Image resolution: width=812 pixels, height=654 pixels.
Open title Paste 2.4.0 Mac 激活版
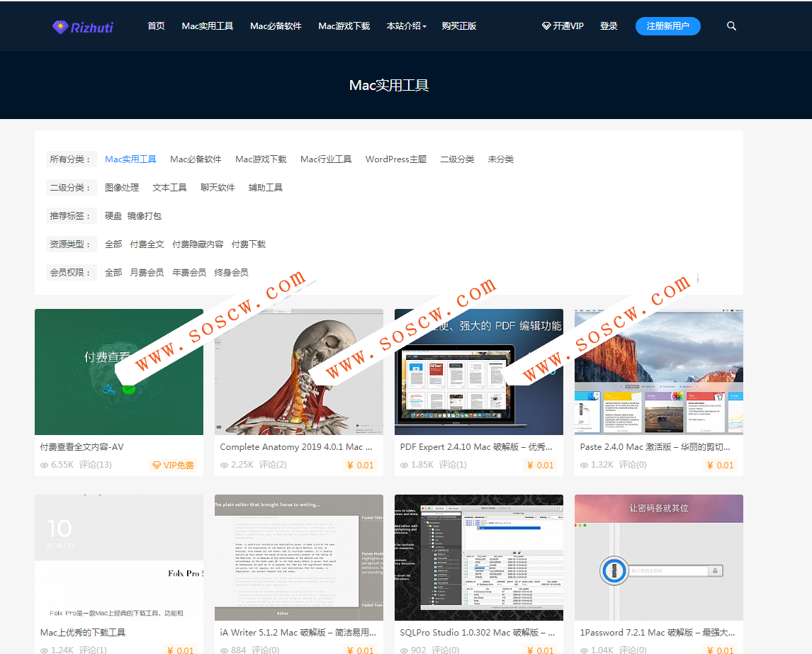(655, 447)
